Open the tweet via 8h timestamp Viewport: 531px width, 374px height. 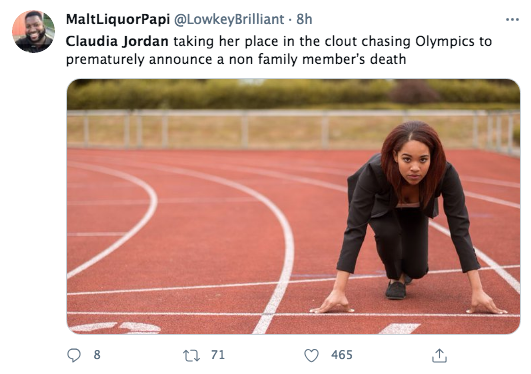tap(304, 19)
